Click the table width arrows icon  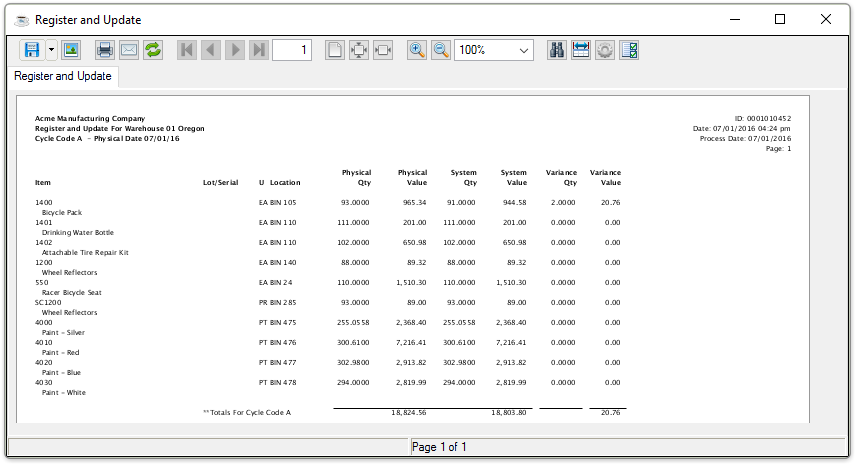(x=581, y=50)
